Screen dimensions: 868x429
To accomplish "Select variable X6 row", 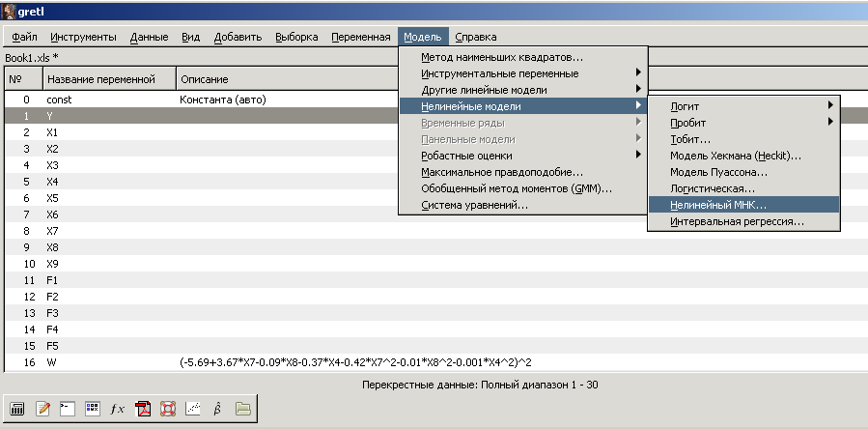I will click(435, 214).
